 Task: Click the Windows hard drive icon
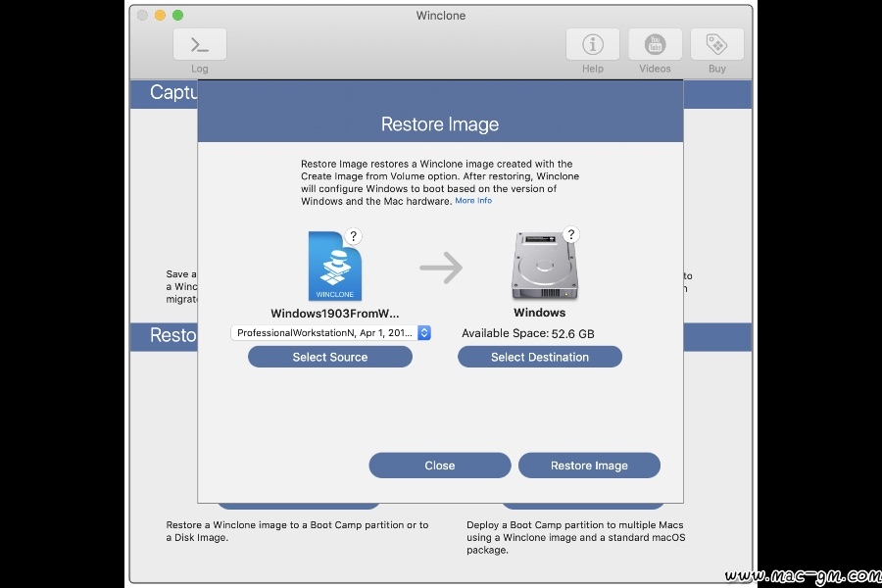point(545,266)
